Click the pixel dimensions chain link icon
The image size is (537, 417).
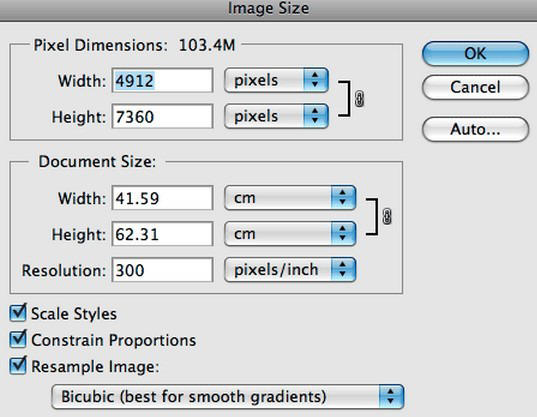coord(359,99)
